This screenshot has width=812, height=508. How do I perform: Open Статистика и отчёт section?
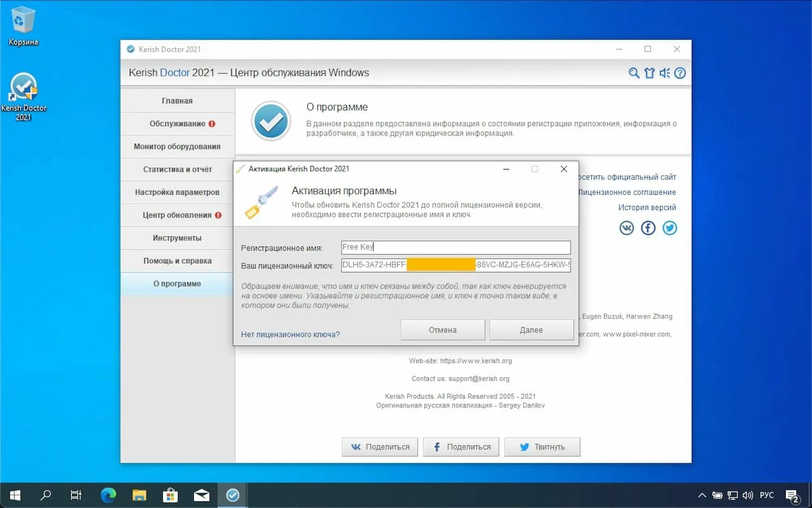point(178,170)
